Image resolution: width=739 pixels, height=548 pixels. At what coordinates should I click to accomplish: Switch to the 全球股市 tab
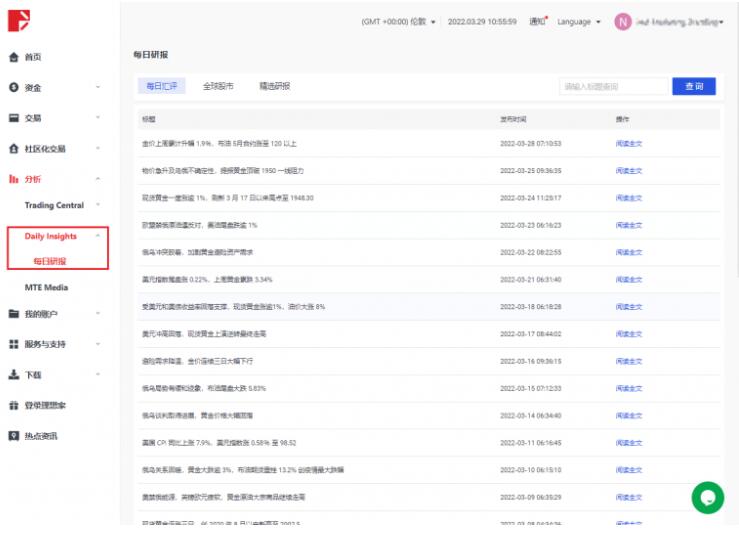pyautogui.click(x=218, y=86)
